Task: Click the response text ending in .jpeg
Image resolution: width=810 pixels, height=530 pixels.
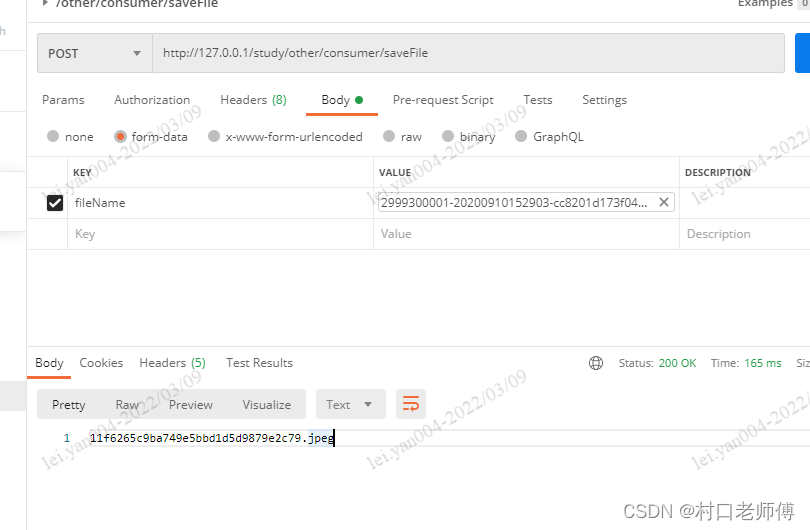Action: point(212,438)
